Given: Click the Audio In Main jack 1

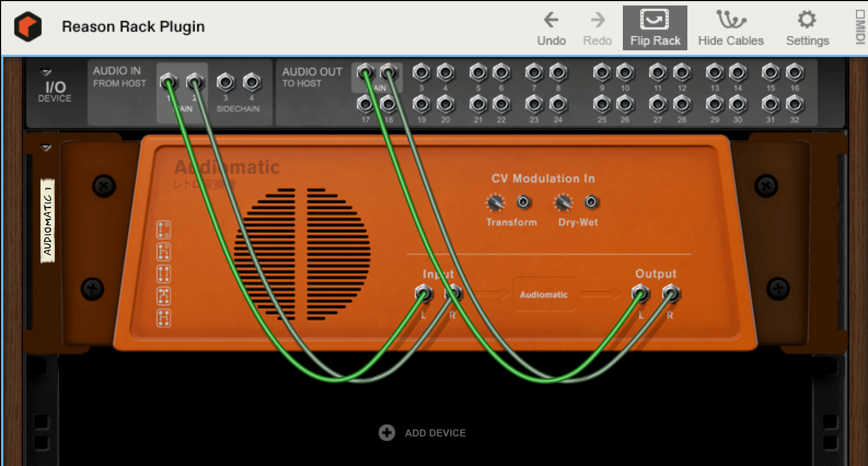Looking at the screenshot, I should click(169, 83).
